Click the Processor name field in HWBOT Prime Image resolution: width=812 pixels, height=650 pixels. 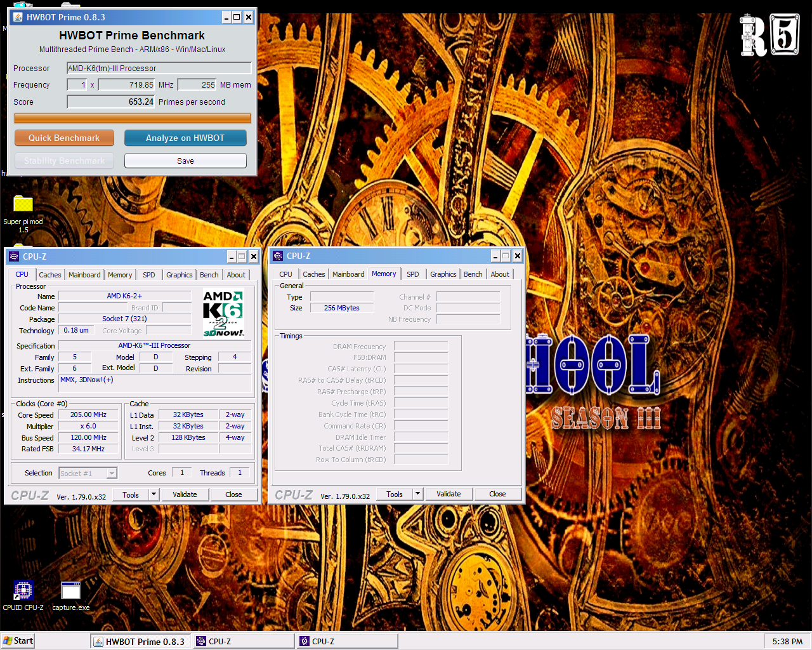coord(159,68)
